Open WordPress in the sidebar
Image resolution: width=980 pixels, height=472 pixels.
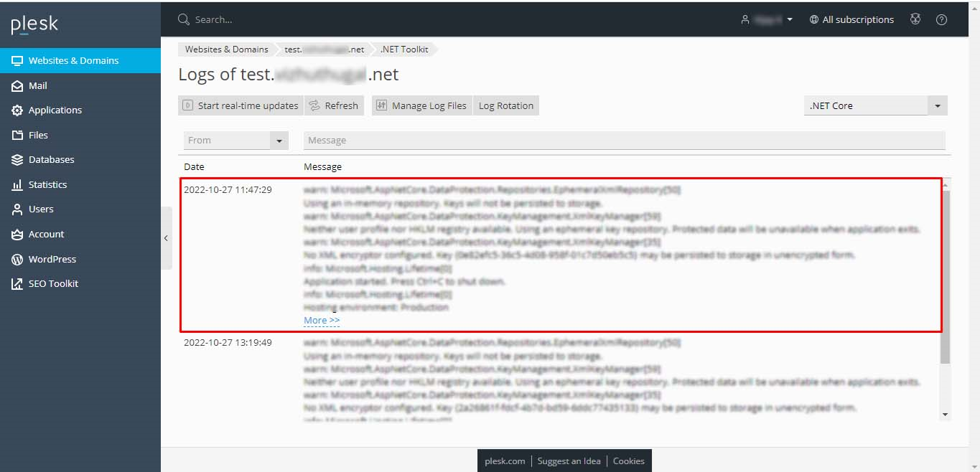click(x=80, y=259)
